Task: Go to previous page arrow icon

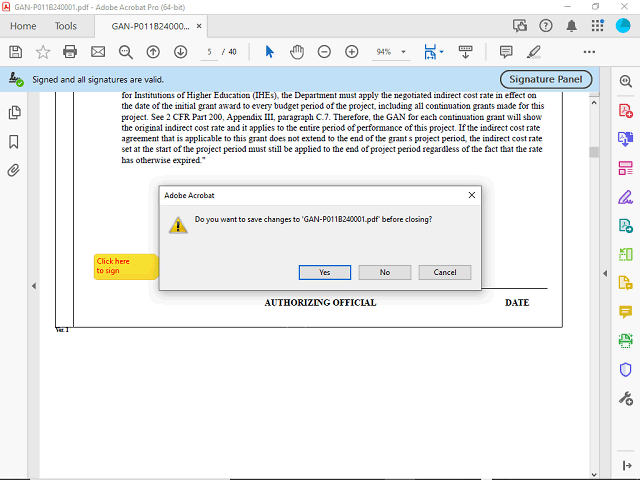Action: click(x=153, y=52)
